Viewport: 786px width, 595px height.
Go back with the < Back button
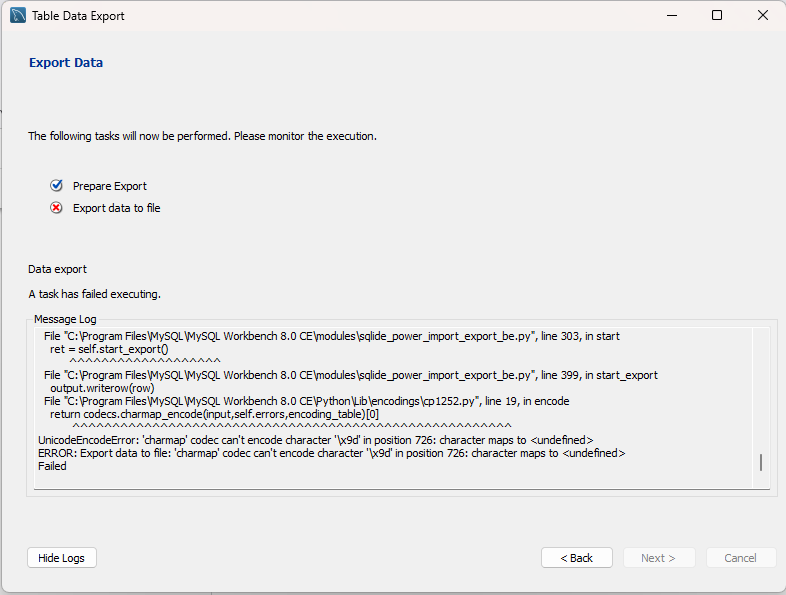pyautogui.click(x=576, y=558)
